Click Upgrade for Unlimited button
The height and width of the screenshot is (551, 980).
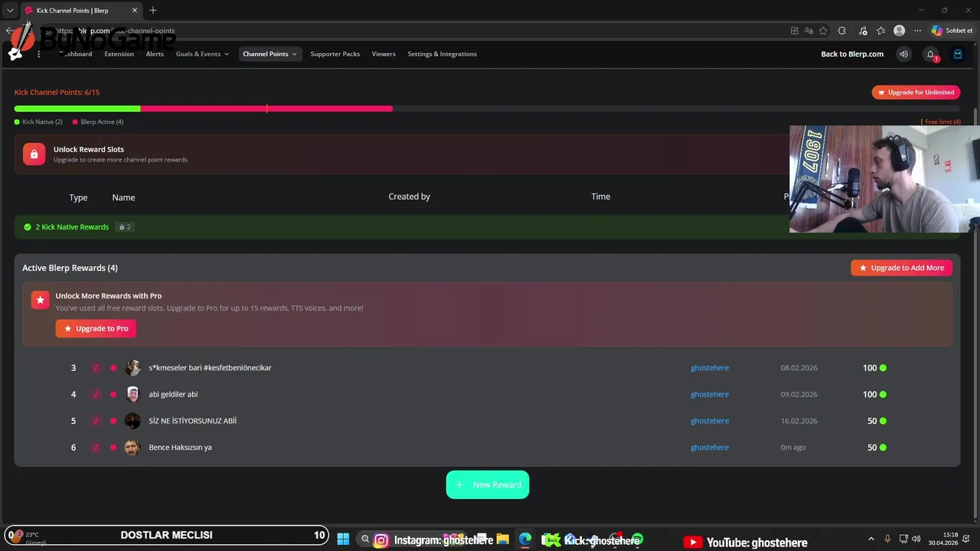tap(916, 92)
